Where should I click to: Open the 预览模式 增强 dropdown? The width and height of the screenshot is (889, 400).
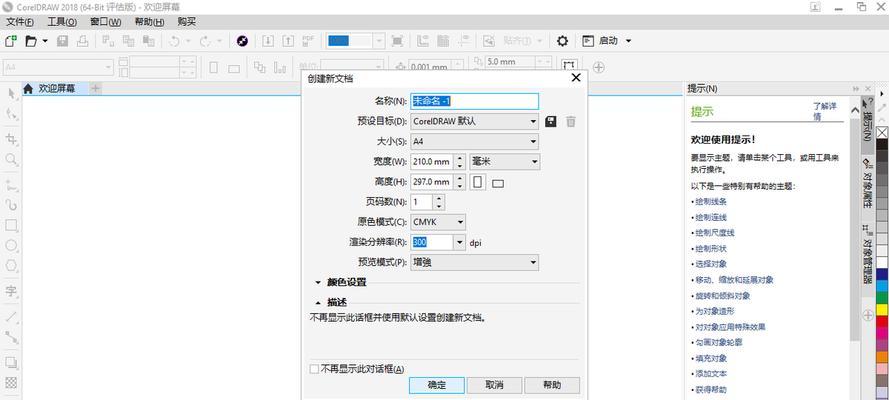(x=475, y=262)
